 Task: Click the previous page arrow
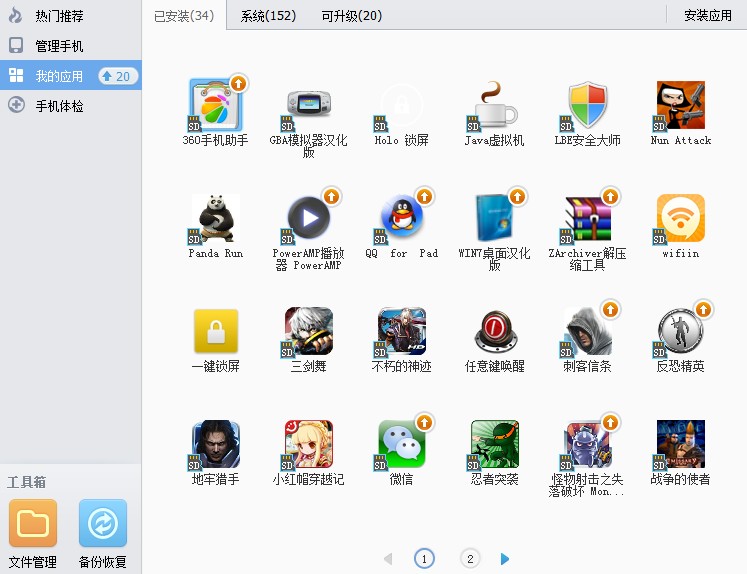pyautogui.click(x=388, y=559)
